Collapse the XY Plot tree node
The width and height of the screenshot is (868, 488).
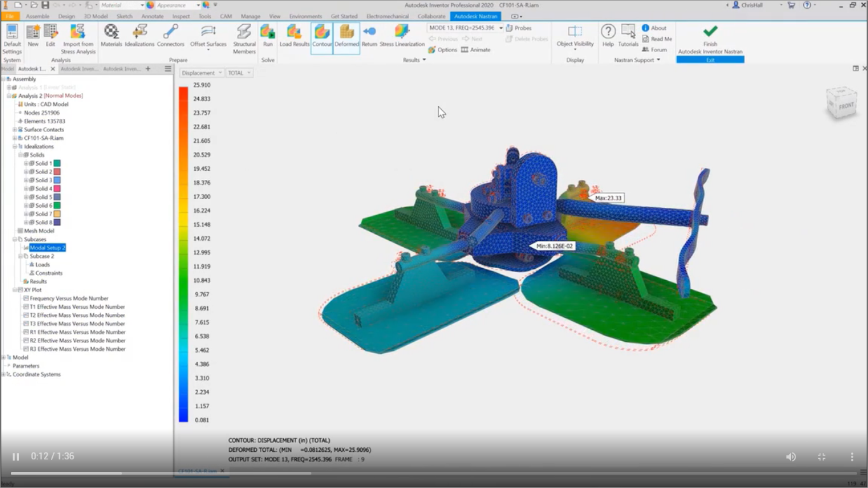pyautogui.click(x=15, y=290)
